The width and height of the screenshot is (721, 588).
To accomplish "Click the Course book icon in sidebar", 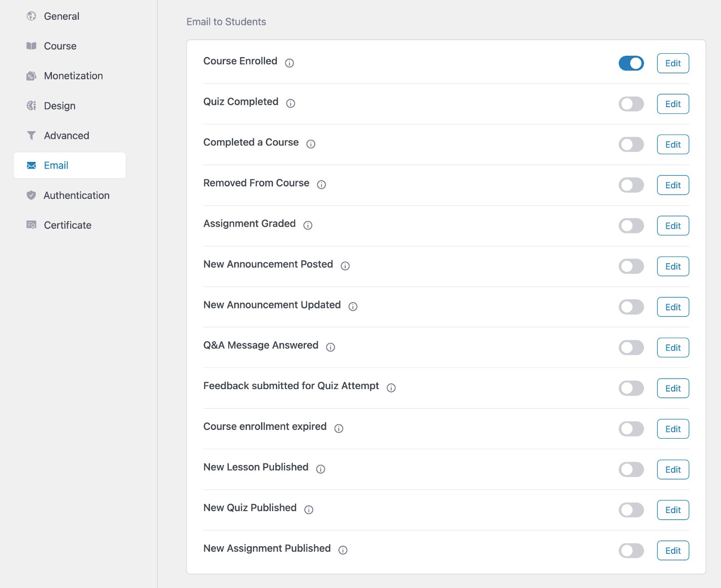I will pyautogui.click(x=31, y=46).
